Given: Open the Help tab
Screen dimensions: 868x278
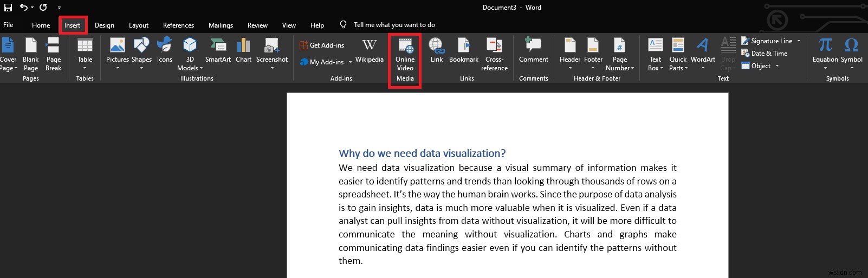Looking at the screenshot, I should pos(317,25).
